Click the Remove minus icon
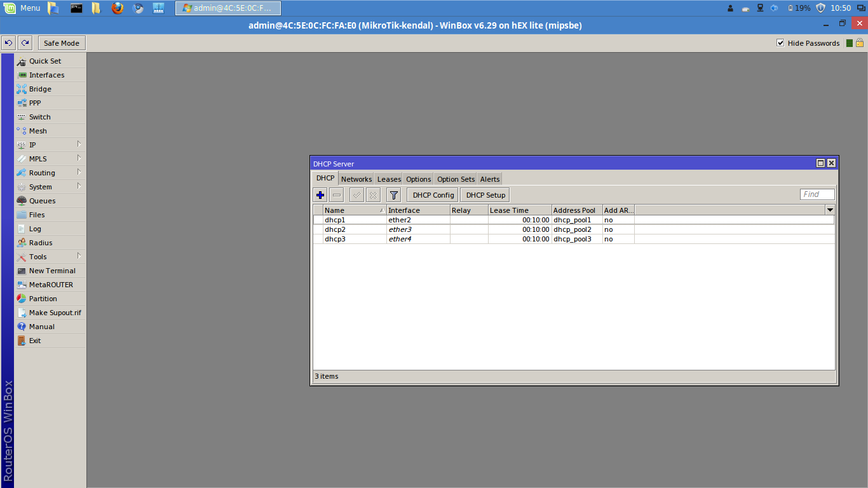The height and width of the screenshot is (488, 868). 337,195
